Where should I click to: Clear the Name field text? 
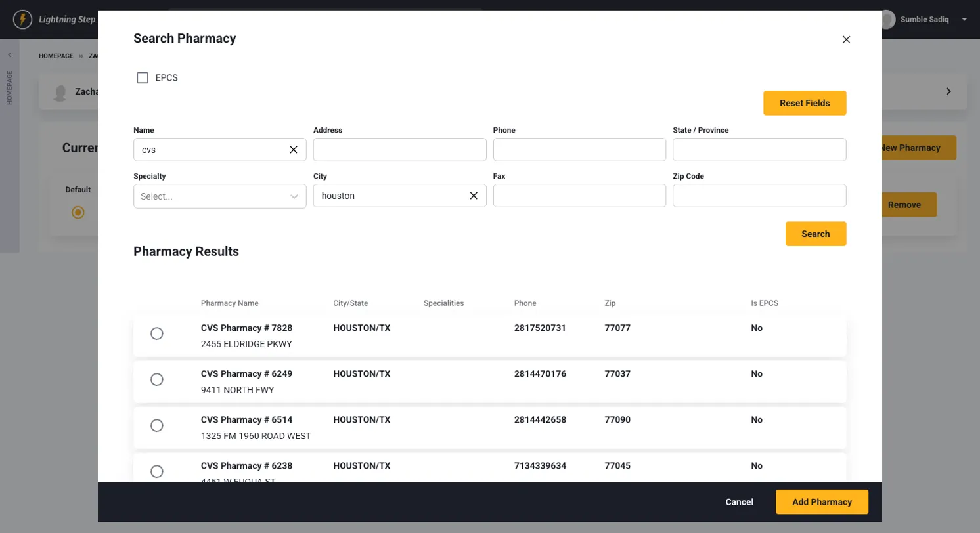(294, 150)
